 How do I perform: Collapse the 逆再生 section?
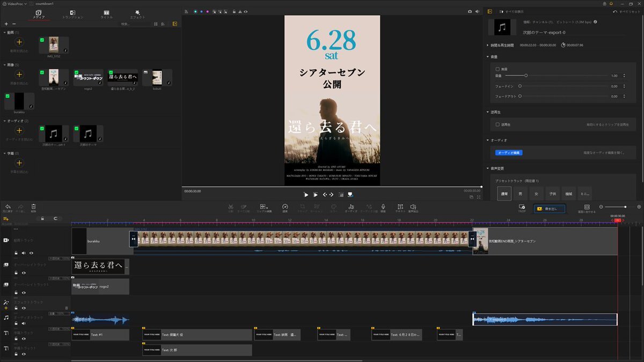point(488,112)
